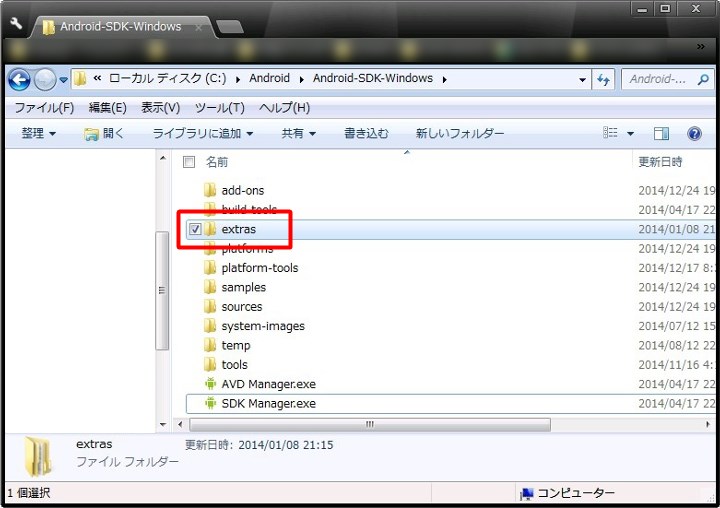Click the Android breadcrumb segment
Image resolution: width=720 pixels, height=508 pixels.
[270, 79]
